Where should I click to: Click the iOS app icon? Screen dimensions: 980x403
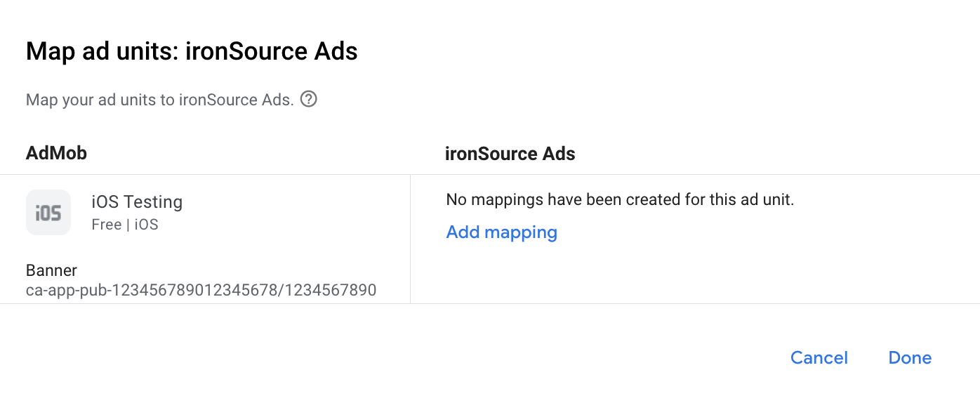click(48, 213)
